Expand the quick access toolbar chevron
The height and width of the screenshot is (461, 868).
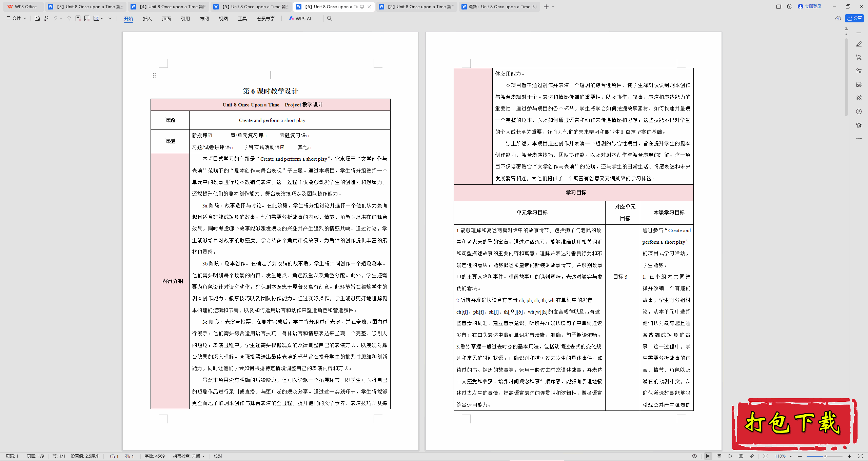[110, 18]
